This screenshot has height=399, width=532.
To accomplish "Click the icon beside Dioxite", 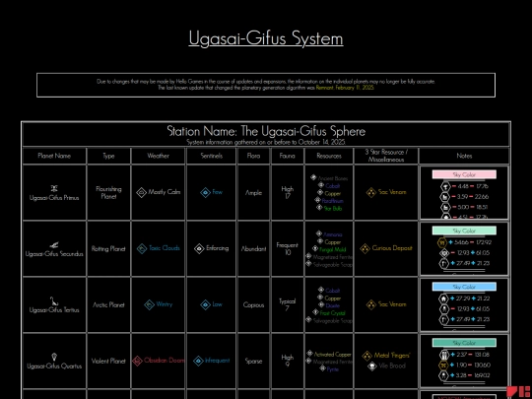I will point(321,304).
